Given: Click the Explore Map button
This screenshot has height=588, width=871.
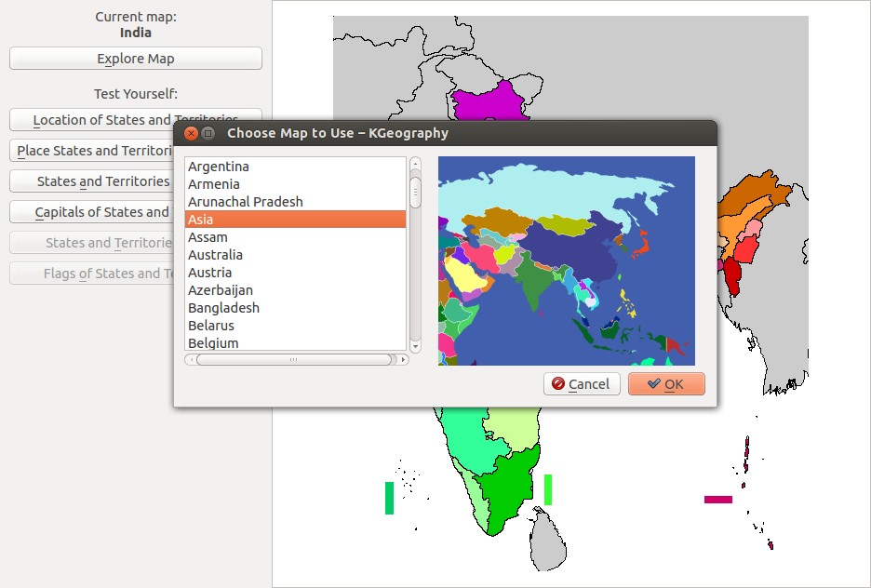Looking at the screenshot, I should 136,59.
